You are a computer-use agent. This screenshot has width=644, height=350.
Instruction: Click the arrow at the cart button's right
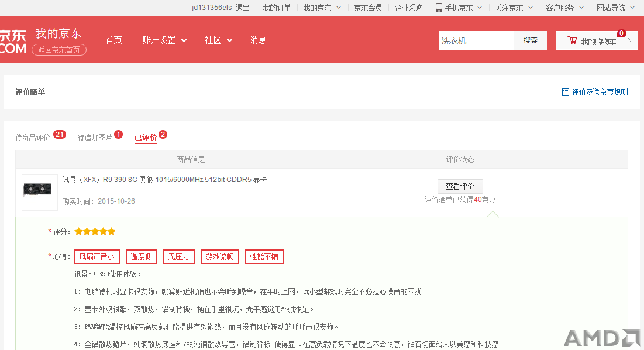(x=629, y=40)
